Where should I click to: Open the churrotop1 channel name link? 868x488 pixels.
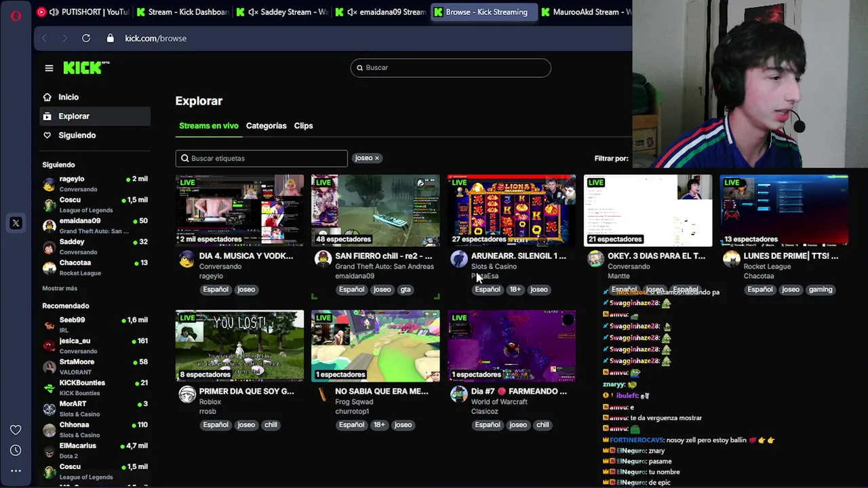(x=352, y=411)
